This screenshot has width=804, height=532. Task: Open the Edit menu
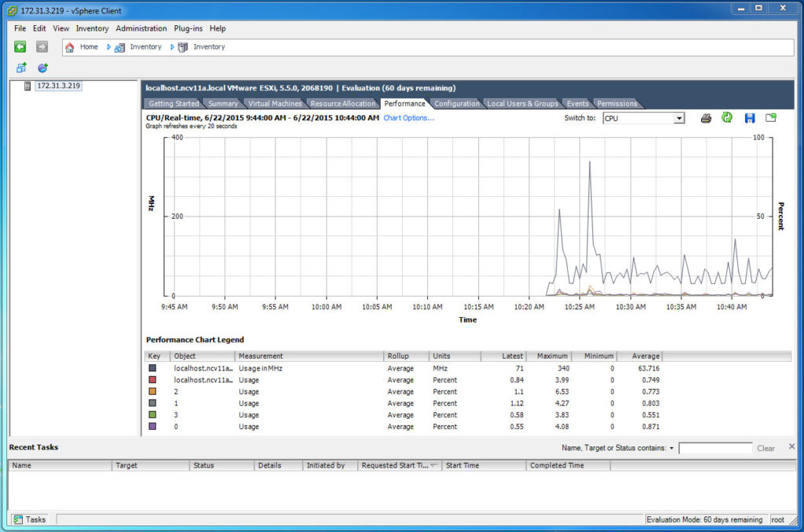39,29
